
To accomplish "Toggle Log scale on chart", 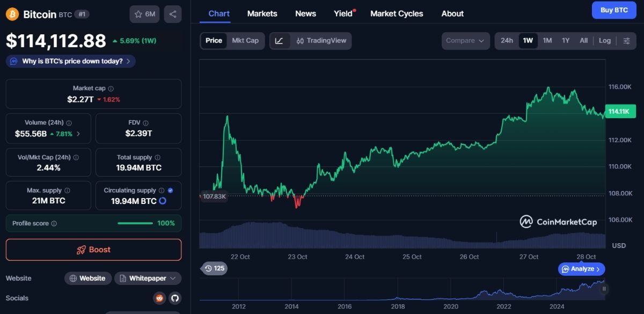I will 605,41.
